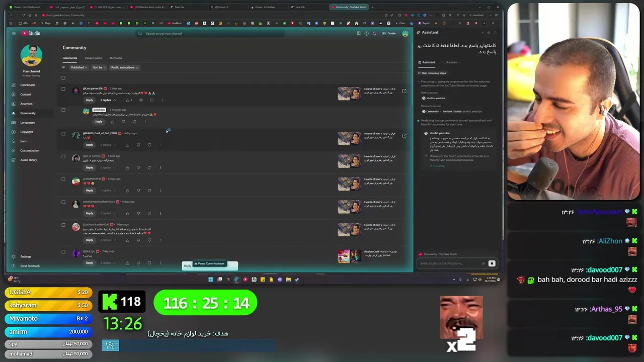Open Earn in the Studio sidebar

coord(23,141)
